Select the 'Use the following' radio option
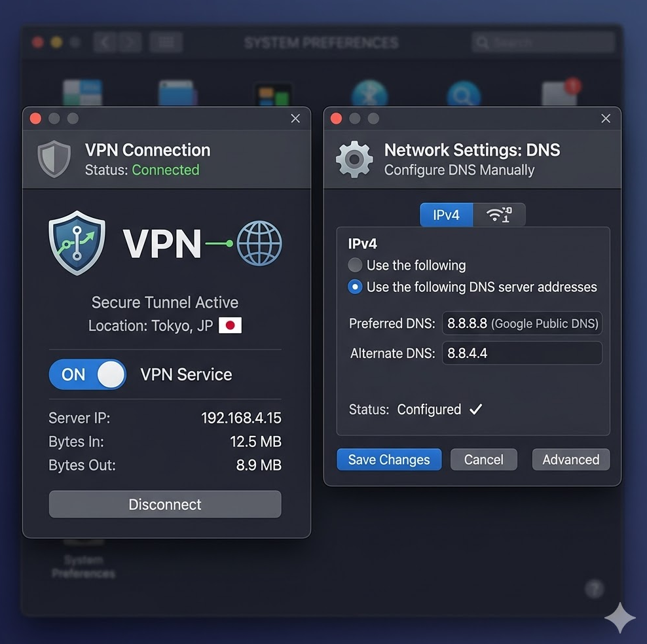The height and width of the screenshot is (644, 647). tap(355, 265)
